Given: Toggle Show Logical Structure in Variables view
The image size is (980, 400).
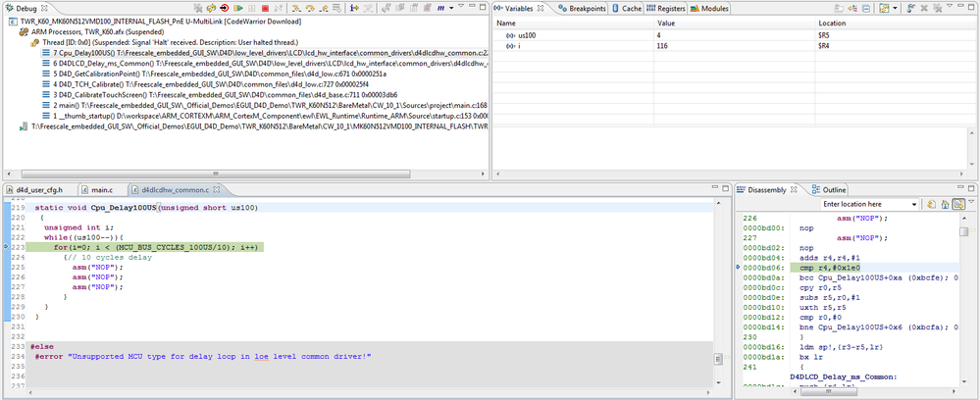Looking at the screenshot, I should tap(852, 8).
